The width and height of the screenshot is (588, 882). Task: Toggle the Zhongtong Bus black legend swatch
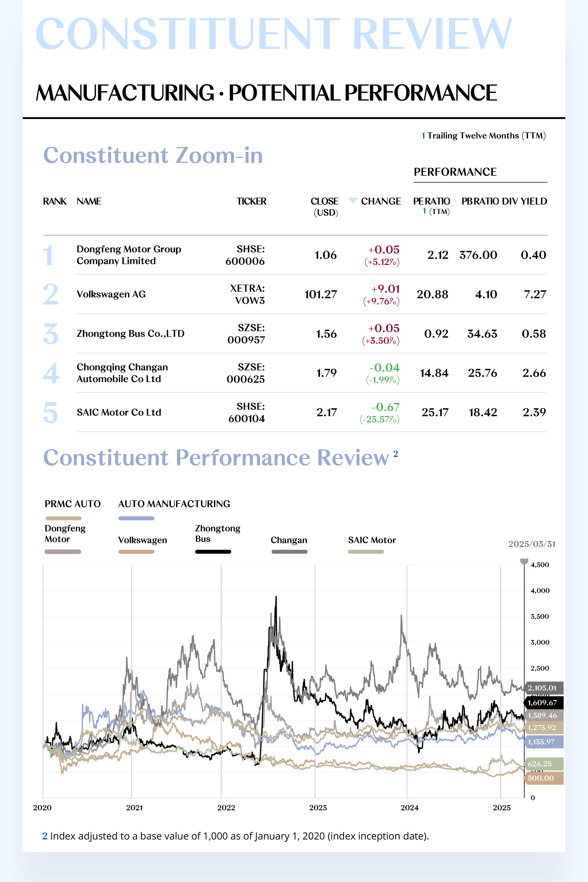[x=213, y=552]
